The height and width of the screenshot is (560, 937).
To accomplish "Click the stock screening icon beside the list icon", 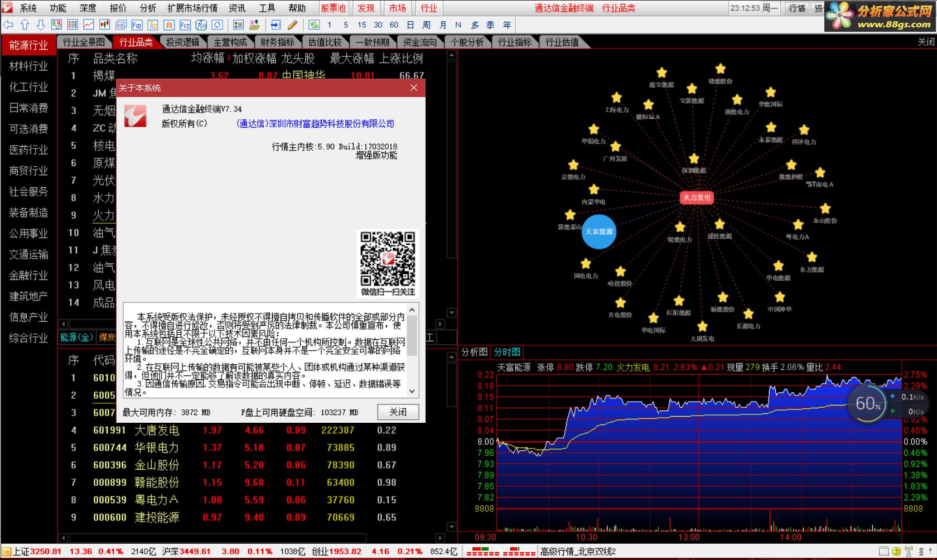I will (x=254, y=25).
